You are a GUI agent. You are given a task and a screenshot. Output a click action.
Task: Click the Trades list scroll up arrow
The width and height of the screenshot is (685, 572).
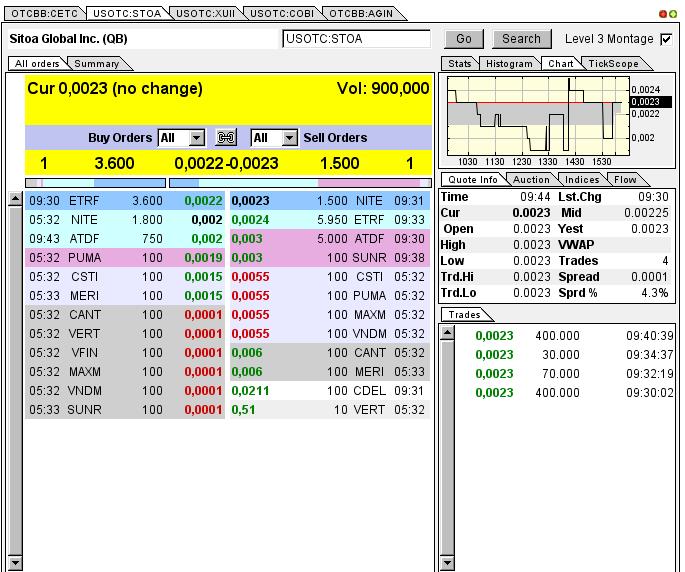(x=447, y=333)
